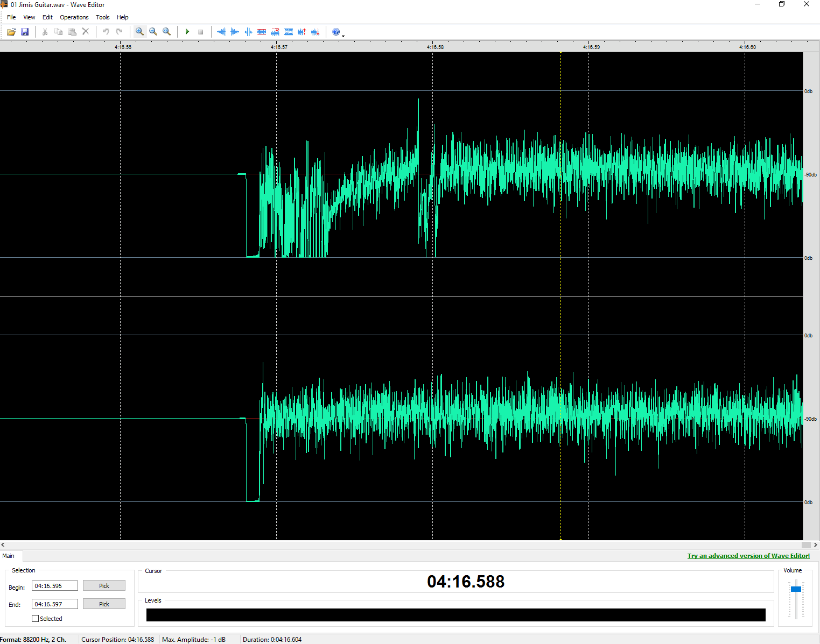Open the Operations menu
The width and height of the screenshot is (820, 644).
tap(74, 17)
